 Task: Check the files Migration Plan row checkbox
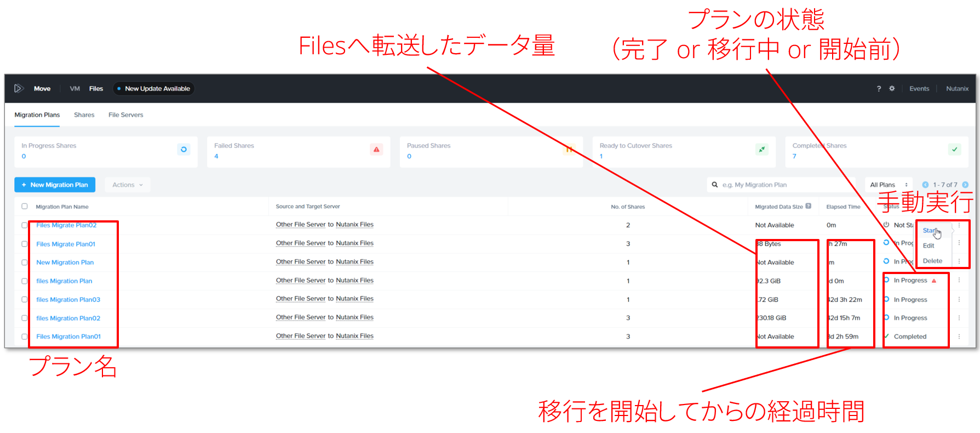tap(24, 281)
